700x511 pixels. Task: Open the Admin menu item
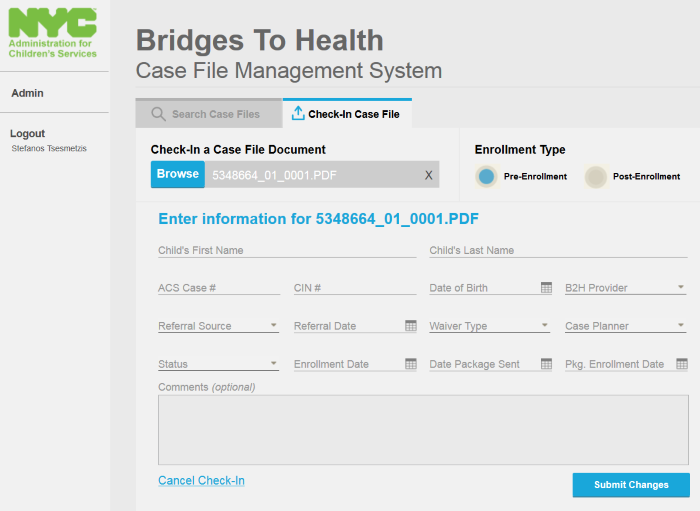(x=27, y=93)
